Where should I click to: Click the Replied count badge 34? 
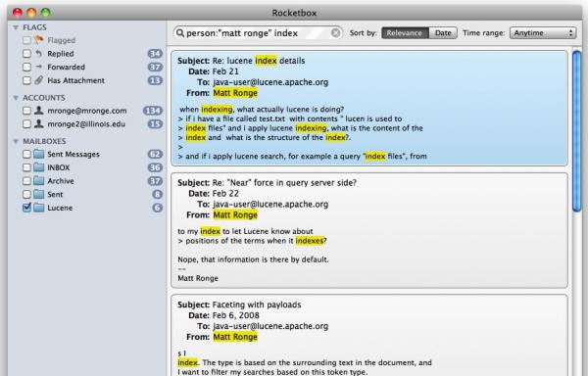pos(155,54)
